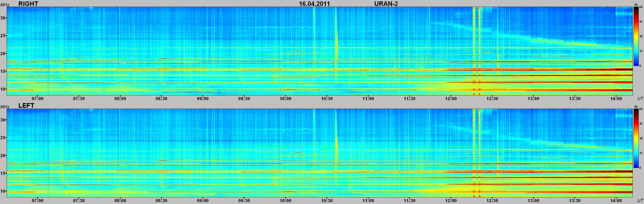Click the 30 MHz tick of the LEFT panel
The height and width of the screenshot is (204, 644).
click(3, 120)
